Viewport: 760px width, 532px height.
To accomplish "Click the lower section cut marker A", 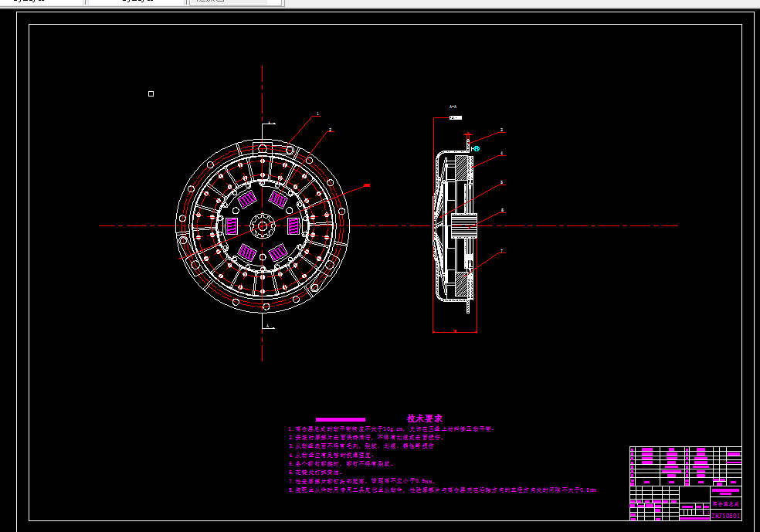I will click(269, 327).
